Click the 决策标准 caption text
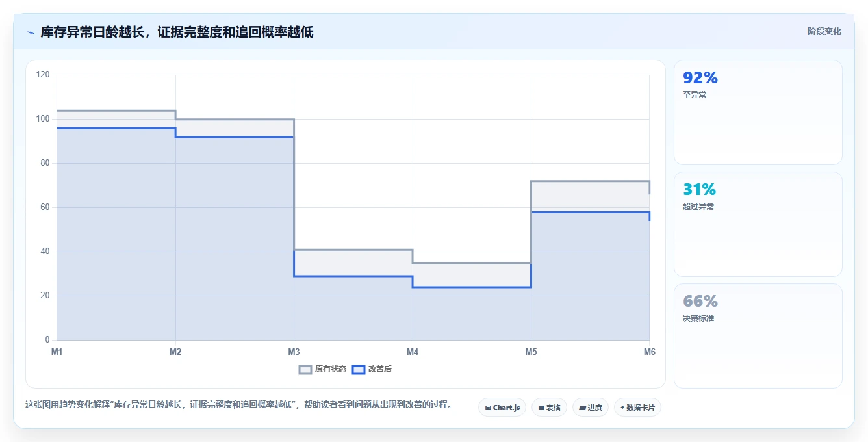This screenshot has height=442, width=868. coord(698,318)
